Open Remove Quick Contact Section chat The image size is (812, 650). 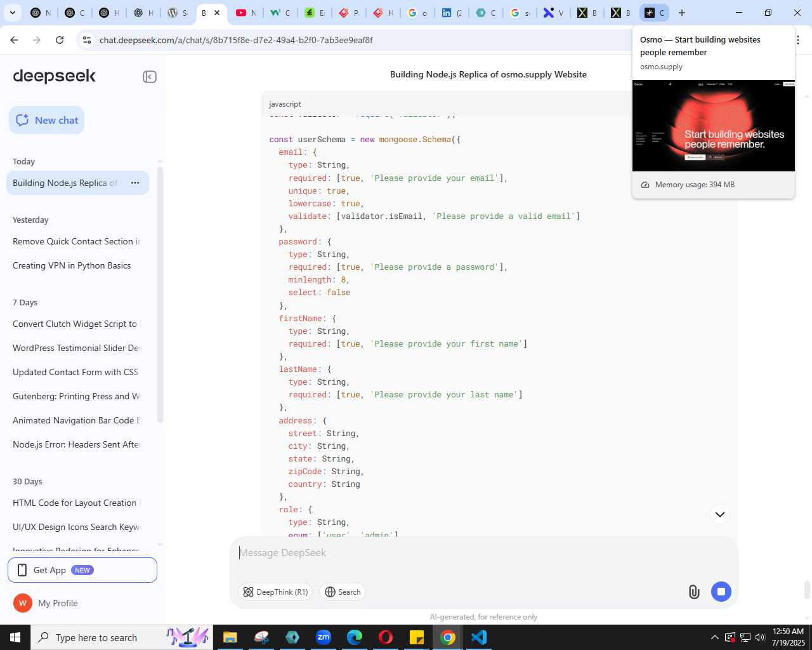[76, 241]
